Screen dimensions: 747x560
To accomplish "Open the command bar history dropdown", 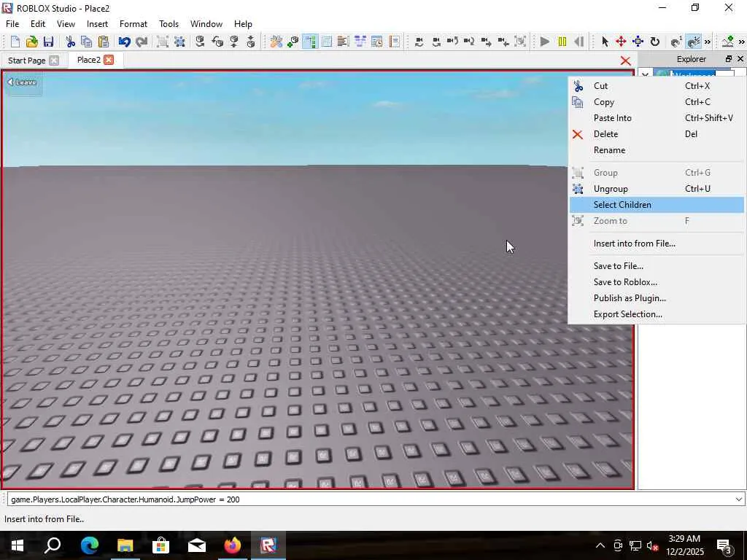I will (738, 499).
